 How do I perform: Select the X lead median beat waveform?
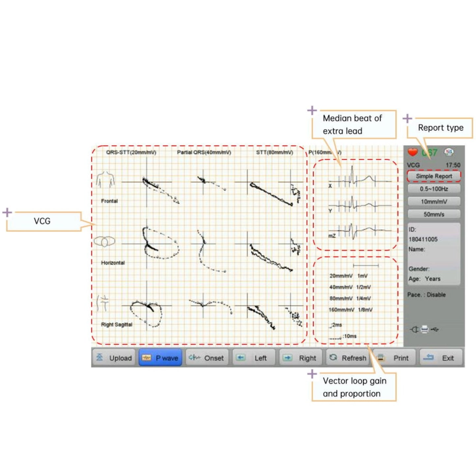[x=359, y=181]
